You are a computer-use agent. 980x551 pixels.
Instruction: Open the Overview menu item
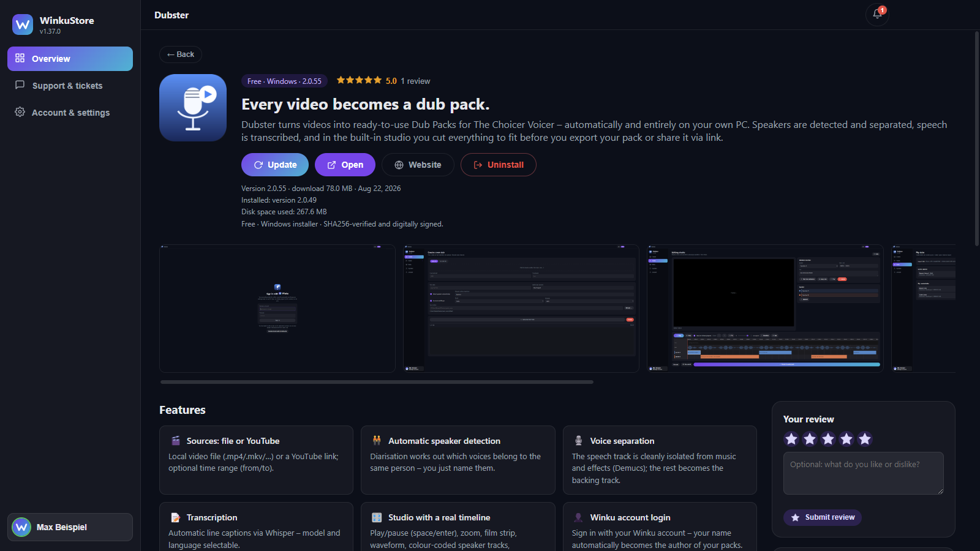coord(70,59)
